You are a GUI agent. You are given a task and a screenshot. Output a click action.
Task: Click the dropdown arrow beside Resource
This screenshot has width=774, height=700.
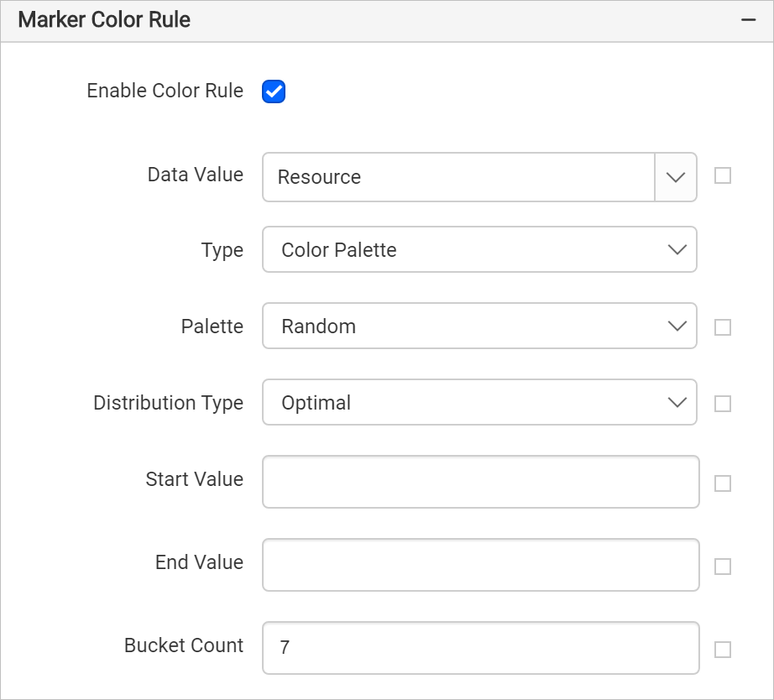click(x=677, y=177)
